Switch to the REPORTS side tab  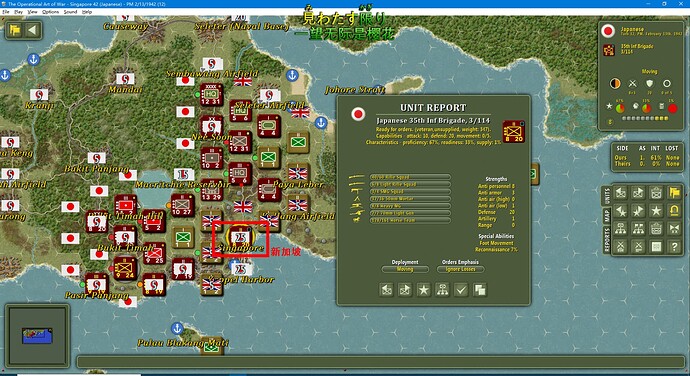607,241
